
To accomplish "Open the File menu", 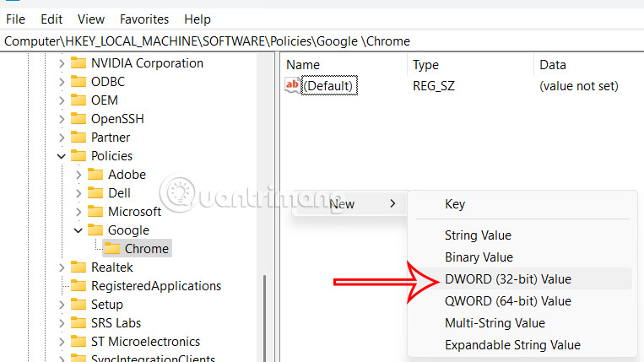I will point(15,19).
